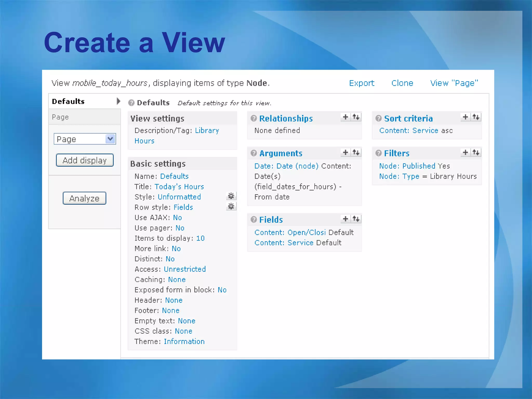Open Row style settings gear icon
Viewport: 532px width, 399px height.
(231, 207)
